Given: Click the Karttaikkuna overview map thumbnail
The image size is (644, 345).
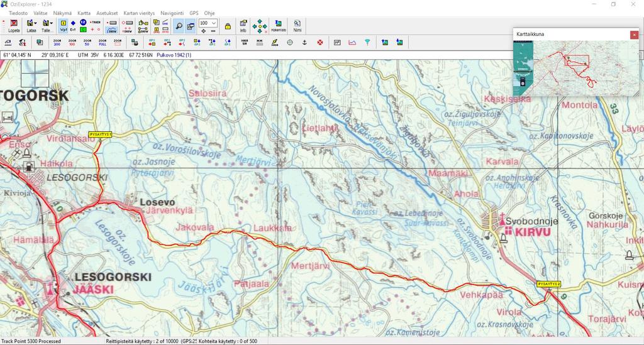Looking at the screenshot, I should 575,68.
